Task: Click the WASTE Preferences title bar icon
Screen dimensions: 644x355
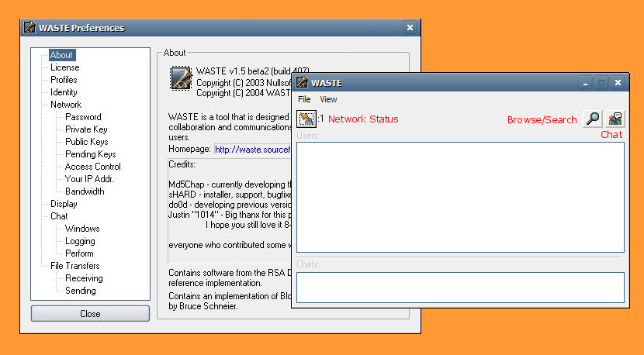Action: pyautogui.click(x=29, y=27)
